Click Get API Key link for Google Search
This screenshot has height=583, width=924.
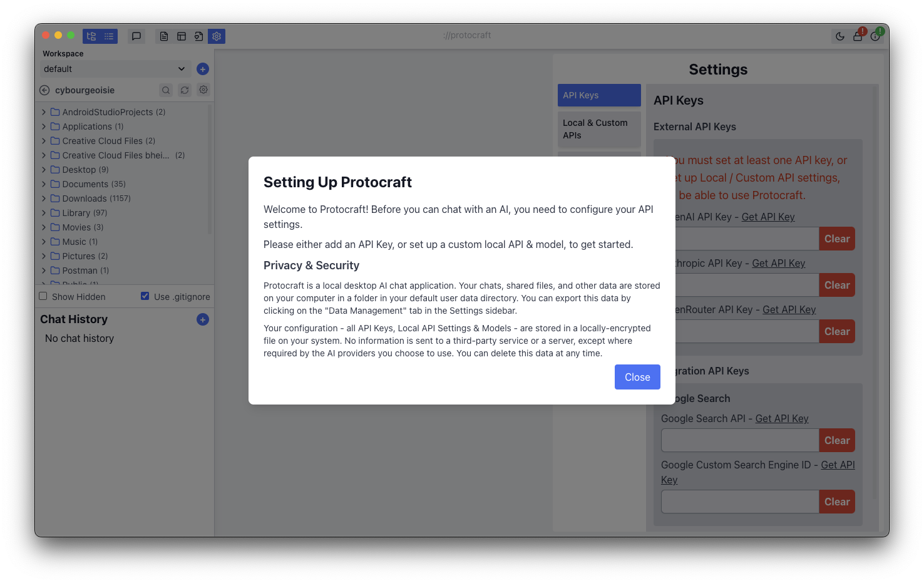(x=782, y=418)
